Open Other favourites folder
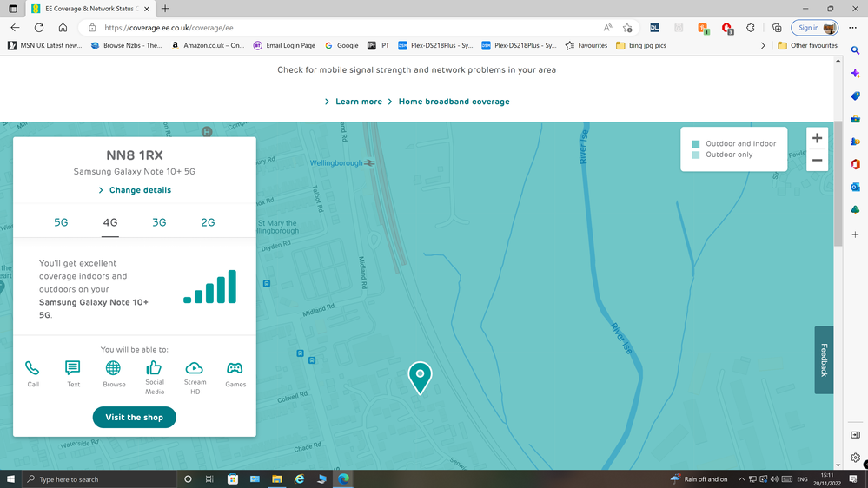Viewport: 868px width, 488px height. 808,45
